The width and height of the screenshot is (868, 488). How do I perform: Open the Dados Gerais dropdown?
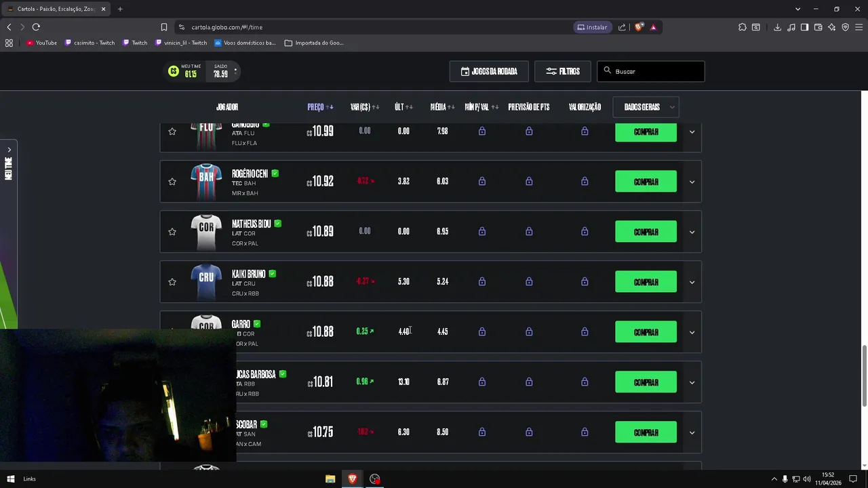pos(646,107)
